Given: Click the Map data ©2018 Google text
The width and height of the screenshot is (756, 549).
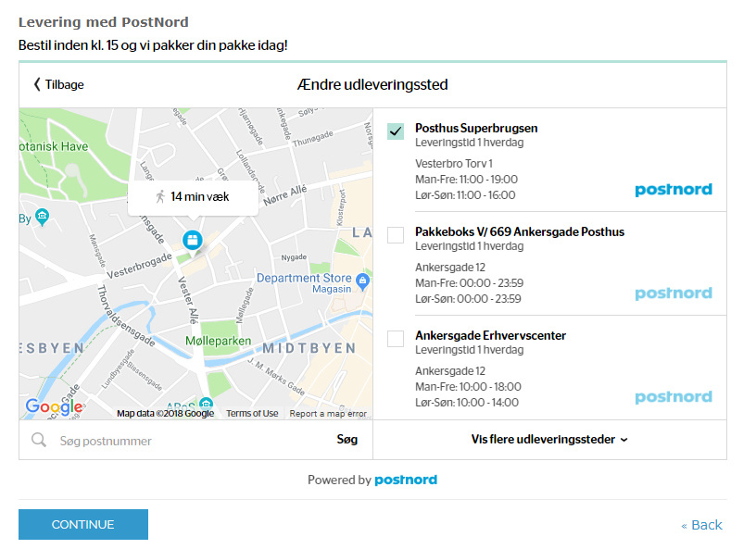Looking at the screenshot, I should click(165, 414).
